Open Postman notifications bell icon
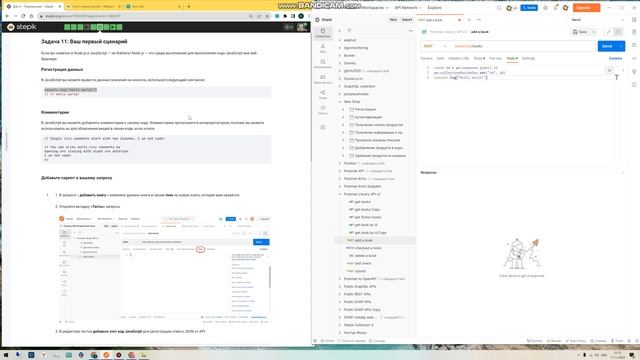Viewport: 640px width, 360px height. (556, 8)
